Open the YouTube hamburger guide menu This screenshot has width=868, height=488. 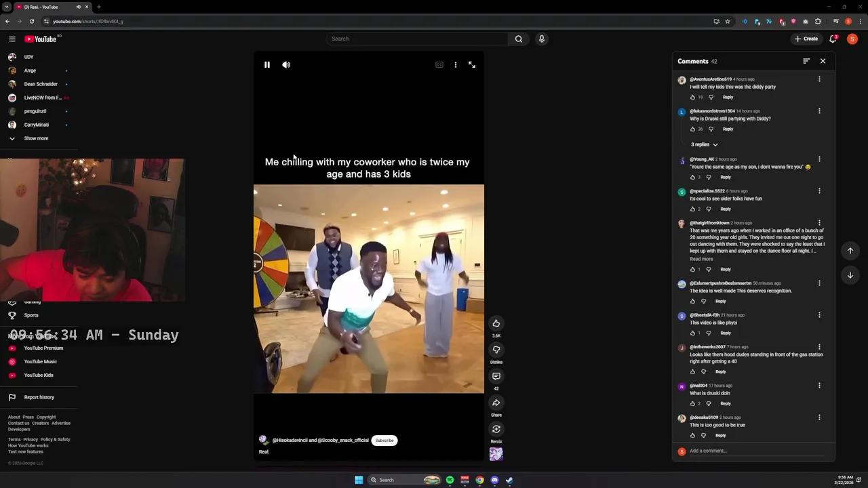tap(12, 39)
